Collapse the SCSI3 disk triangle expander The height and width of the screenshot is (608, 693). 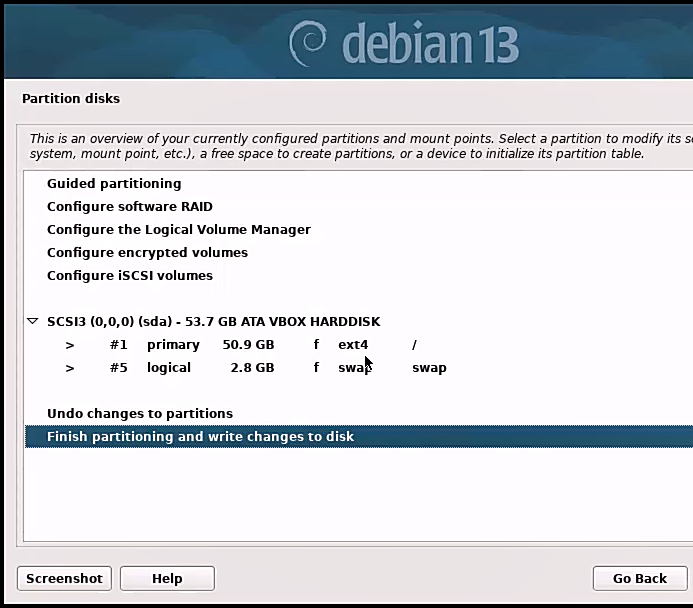[x=33, y=322]
